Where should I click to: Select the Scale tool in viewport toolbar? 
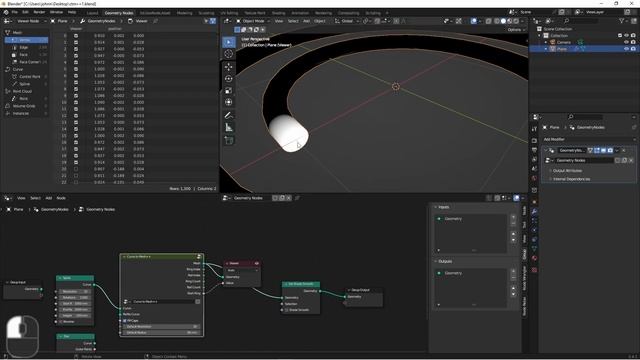click(x=229, y=90)
